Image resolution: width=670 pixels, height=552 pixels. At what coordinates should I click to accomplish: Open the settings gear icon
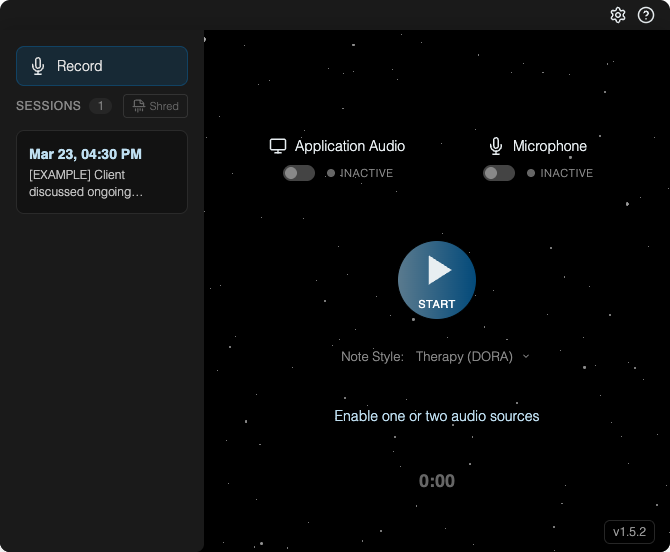(618, 15)
